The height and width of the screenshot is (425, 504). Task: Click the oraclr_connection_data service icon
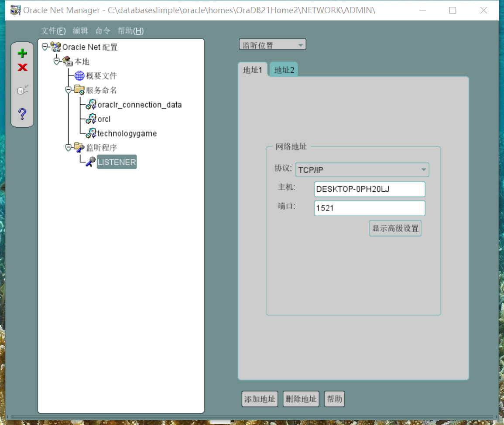91,104
